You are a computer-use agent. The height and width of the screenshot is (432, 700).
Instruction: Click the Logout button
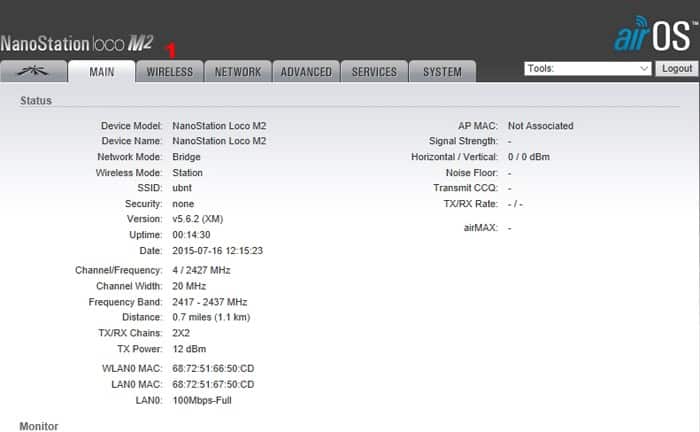(x=677, y=68)
